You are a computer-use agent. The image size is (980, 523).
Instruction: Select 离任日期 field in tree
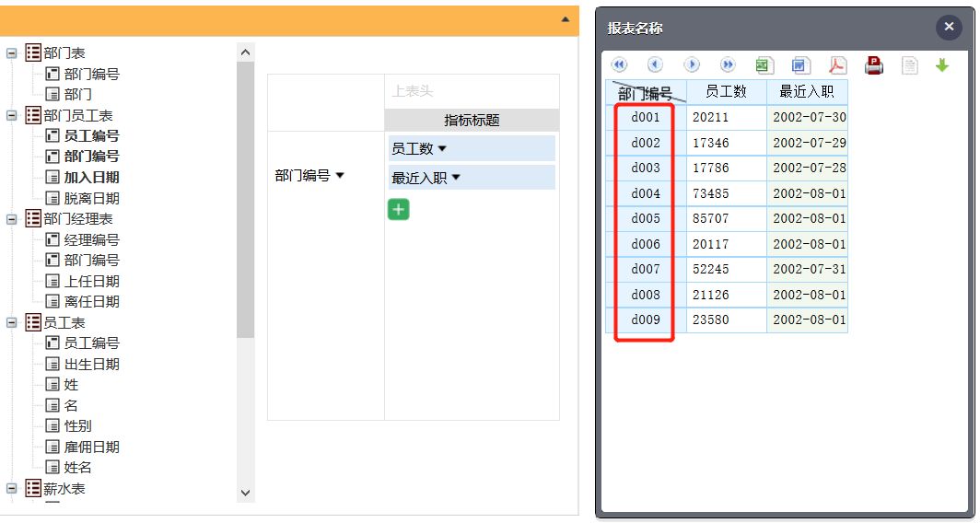[x=91, y=302]
